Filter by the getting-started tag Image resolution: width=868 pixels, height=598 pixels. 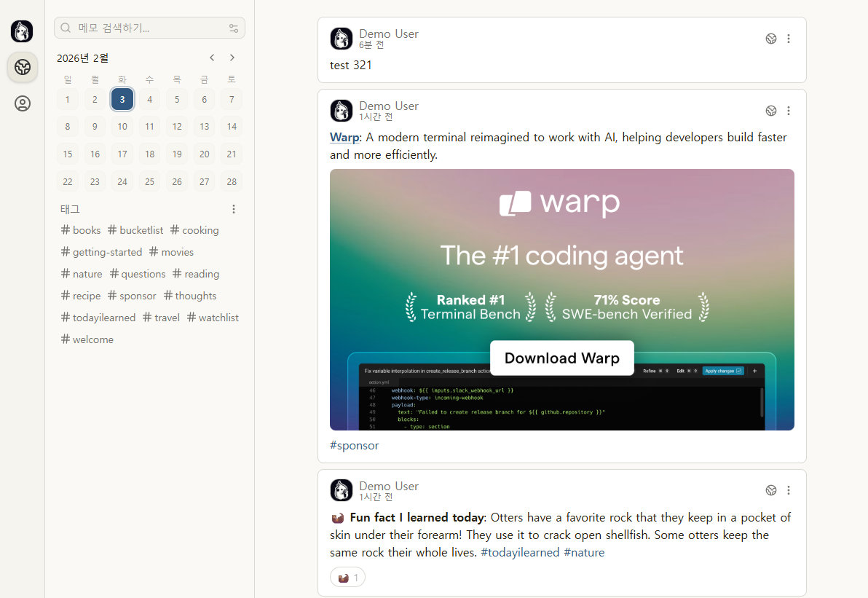101,252
